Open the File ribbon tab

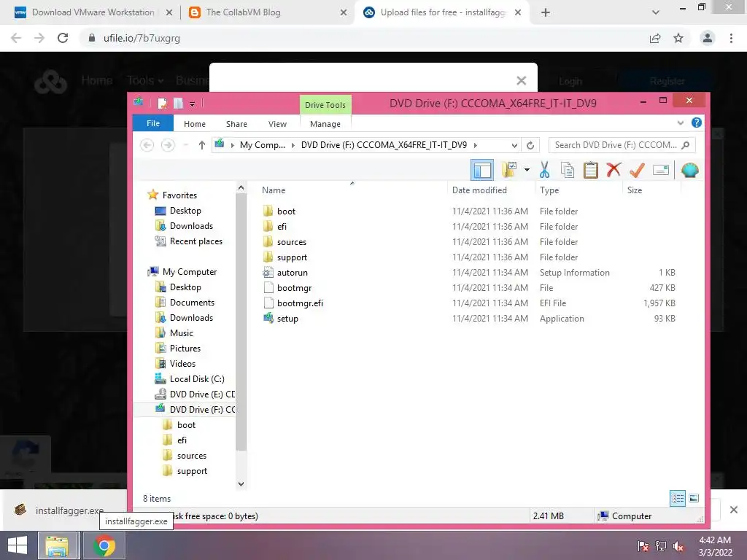pos(153,123)
